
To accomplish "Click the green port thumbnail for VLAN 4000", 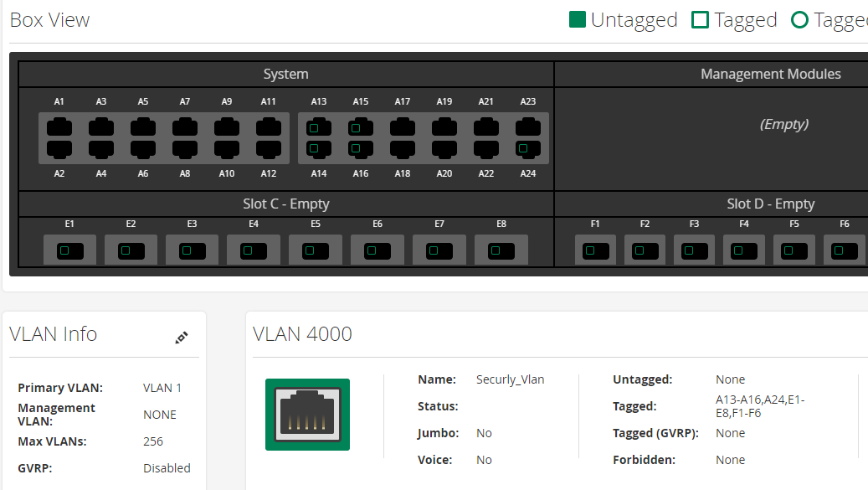I will click(x=307, y=414).
